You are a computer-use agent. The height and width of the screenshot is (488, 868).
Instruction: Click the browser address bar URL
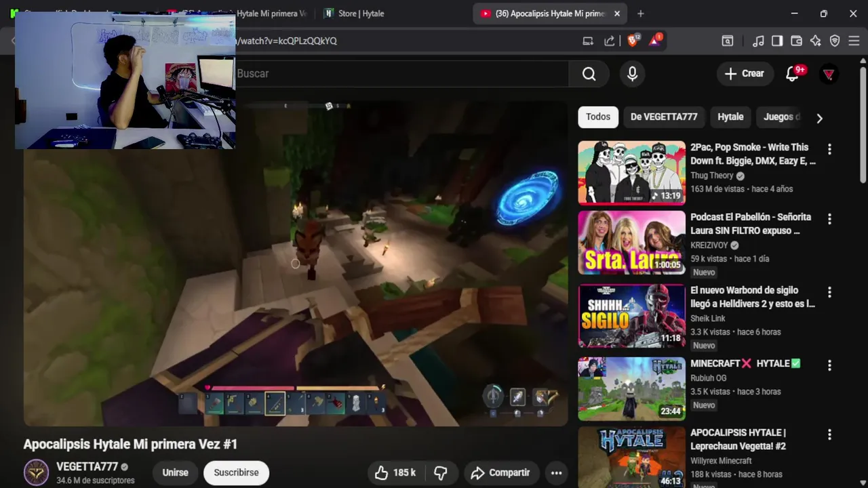[285, 41]
